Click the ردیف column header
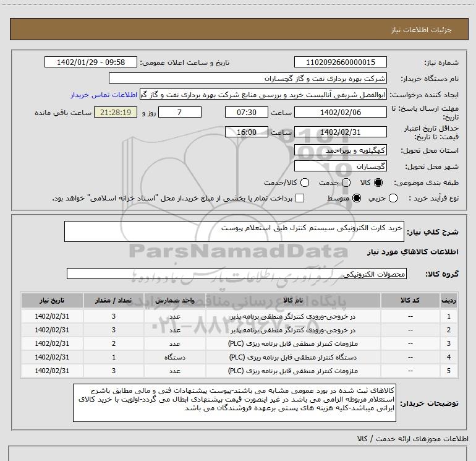The image size is (476, 461). pos(449,301)
